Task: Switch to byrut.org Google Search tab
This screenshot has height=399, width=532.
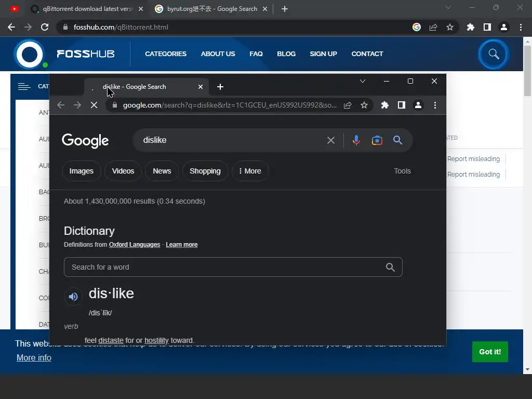Action: tap(212, 9)
